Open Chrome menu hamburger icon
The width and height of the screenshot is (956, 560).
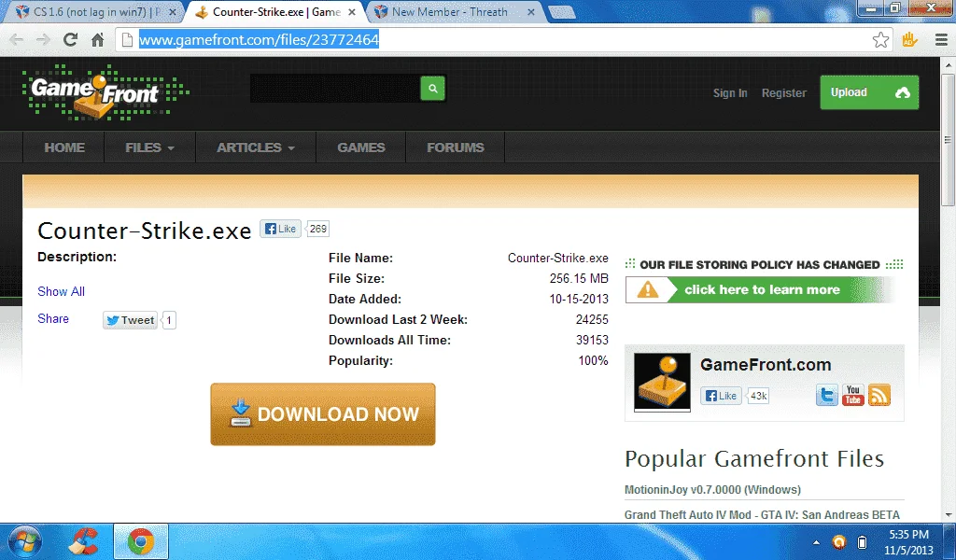point(941,40)
